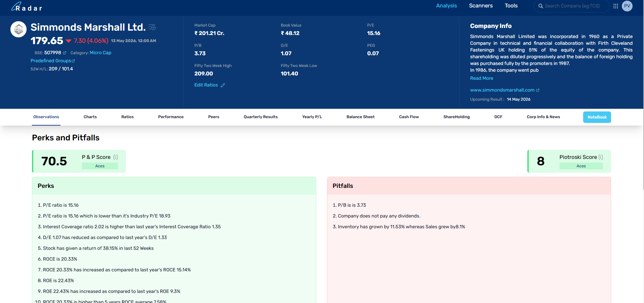This screenshot has height=303, width=644.
Task: Click the Piotroski Score info icon
Action: point(601,157)
